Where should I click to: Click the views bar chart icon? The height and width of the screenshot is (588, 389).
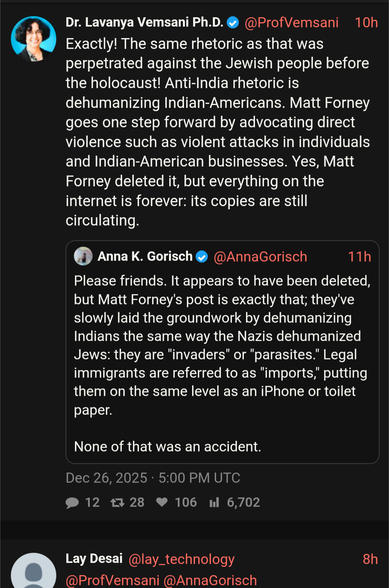[x=214, y=502]
